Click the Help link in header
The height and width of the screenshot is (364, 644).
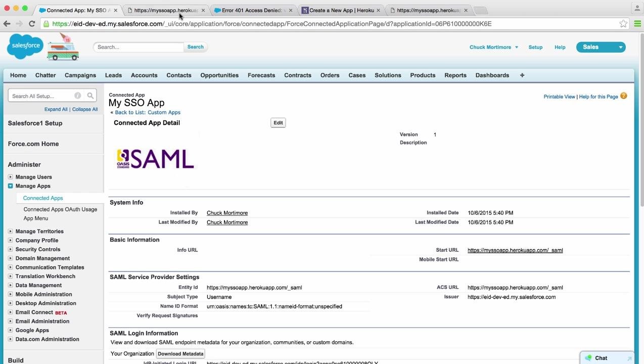click(560, 47)
